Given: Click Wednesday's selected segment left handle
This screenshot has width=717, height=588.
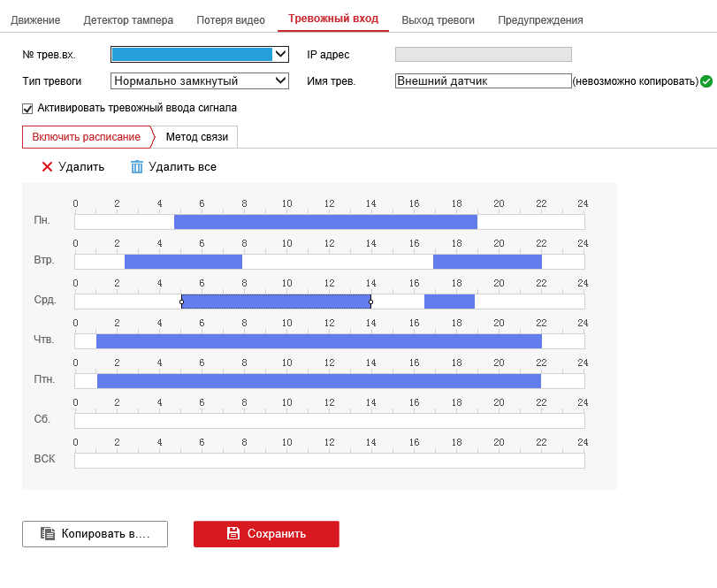Looking at the screenshot, I should (x=181, y=302).
